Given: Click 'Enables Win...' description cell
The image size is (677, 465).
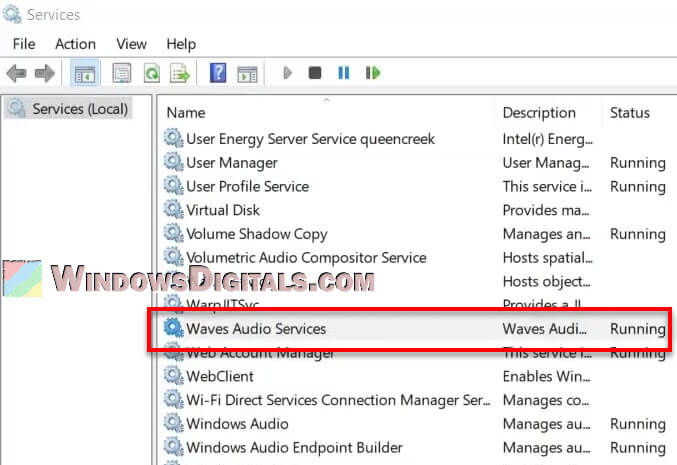Looking at the screenshot, I should [x=546, y=376].
